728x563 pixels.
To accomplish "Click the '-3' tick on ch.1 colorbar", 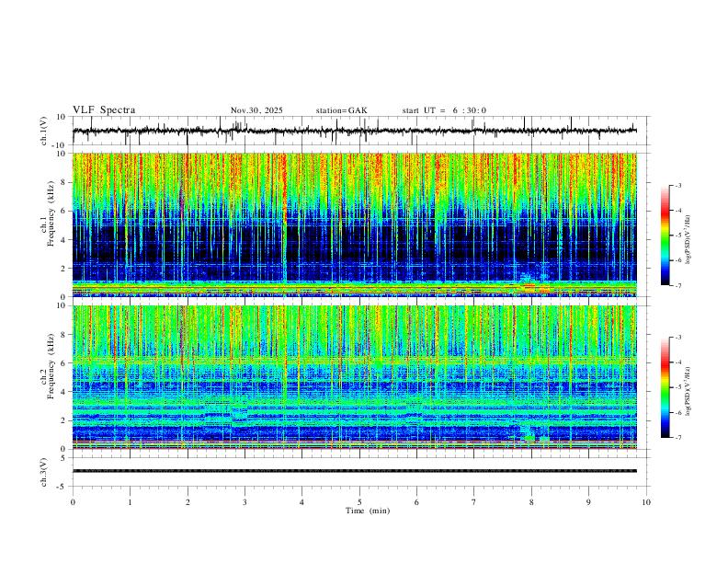I will tap(678, 185).
